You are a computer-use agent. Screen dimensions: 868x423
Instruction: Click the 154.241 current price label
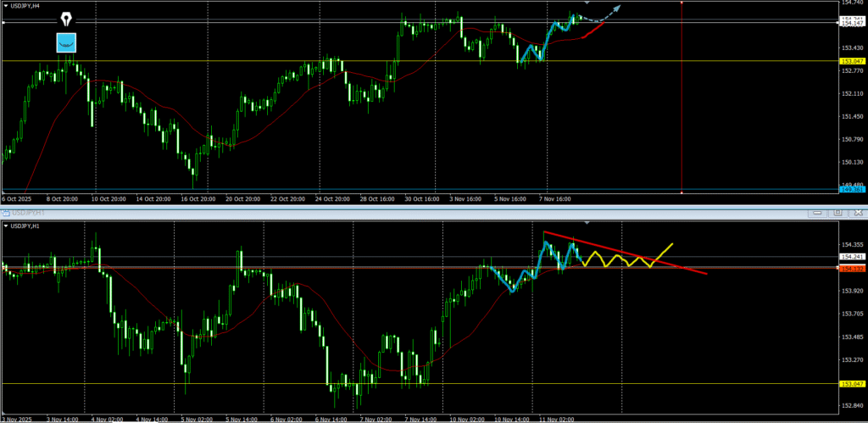[851, 256]
